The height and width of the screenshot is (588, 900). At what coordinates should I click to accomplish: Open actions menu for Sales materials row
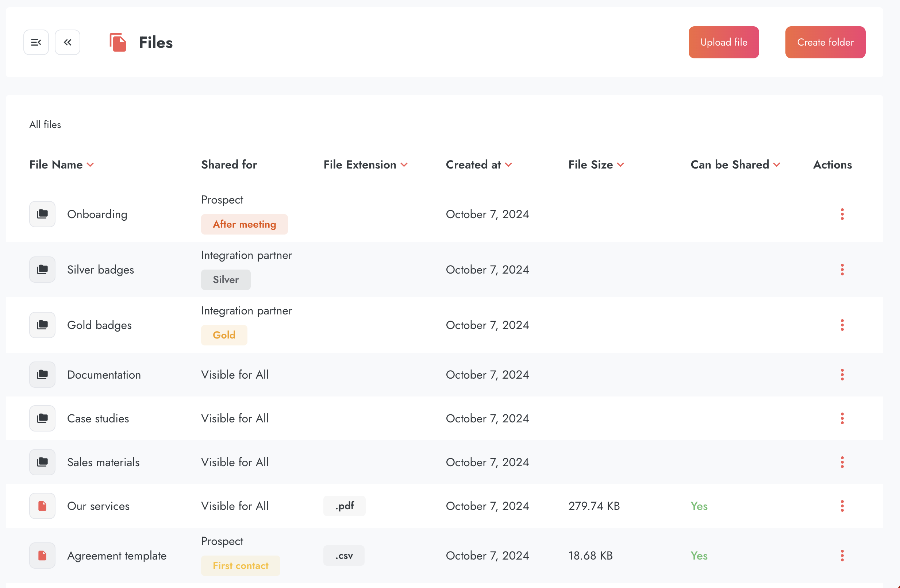[842, 462]
